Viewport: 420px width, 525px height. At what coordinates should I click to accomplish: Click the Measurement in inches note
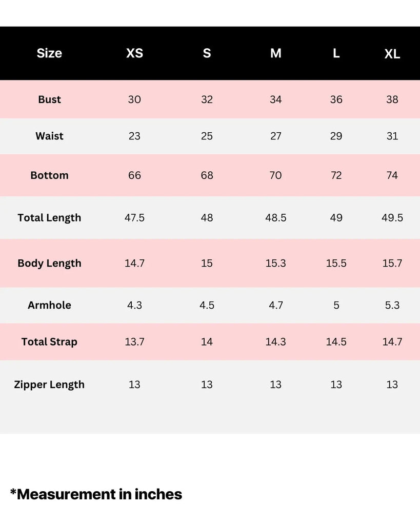tap(96, 494)
